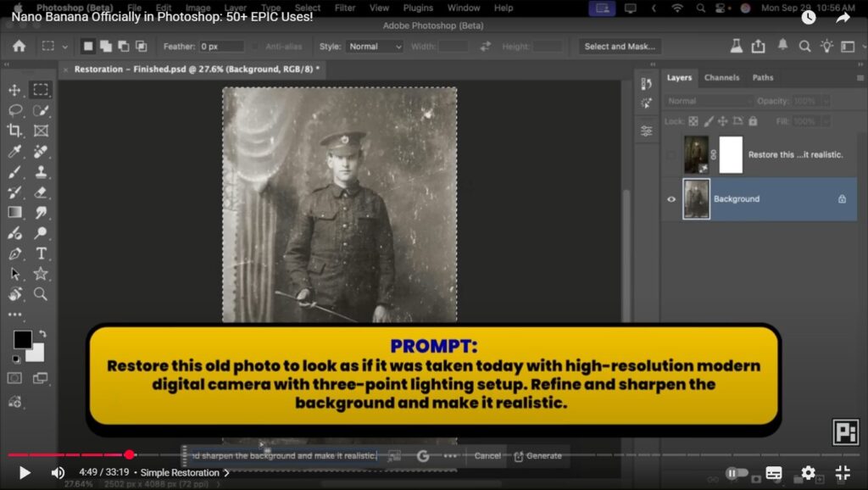Select the Crop tool
The image size is (868, 490).
click(14, 131)
